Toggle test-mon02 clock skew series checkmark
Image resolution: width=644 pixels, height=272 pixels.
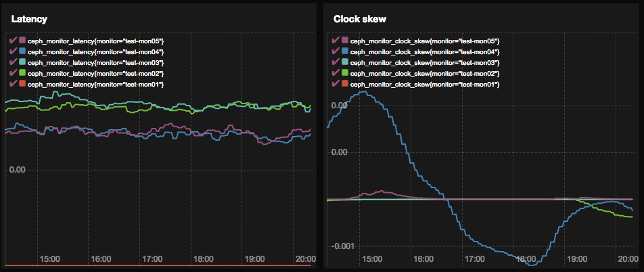coord(335,73)
